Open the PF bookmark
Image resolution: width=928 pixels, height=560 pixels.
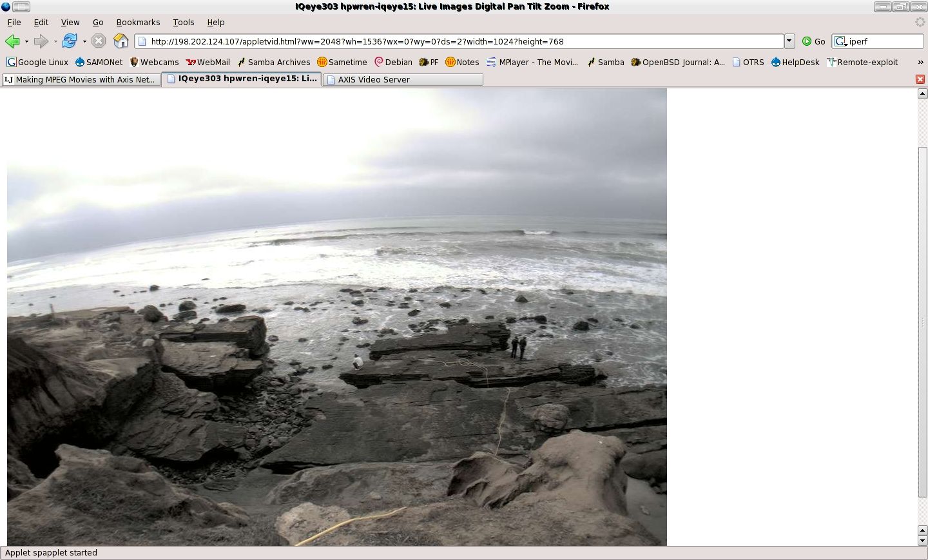click(429, 62)
